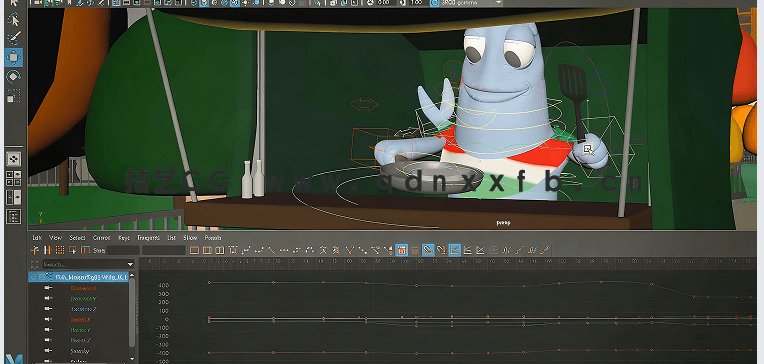This screenshot has height=364, width=764.
Task: Select the Paint Selection tool
Action: (x=14, y=38)
